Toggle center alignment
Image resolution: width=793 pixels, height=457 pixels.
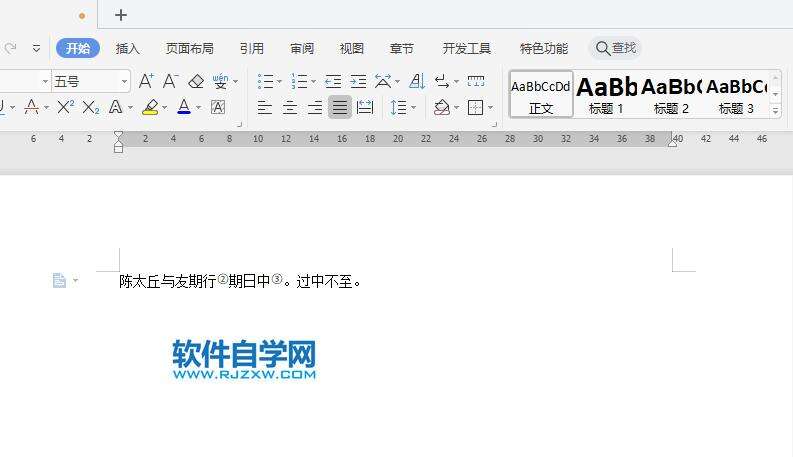290,107
